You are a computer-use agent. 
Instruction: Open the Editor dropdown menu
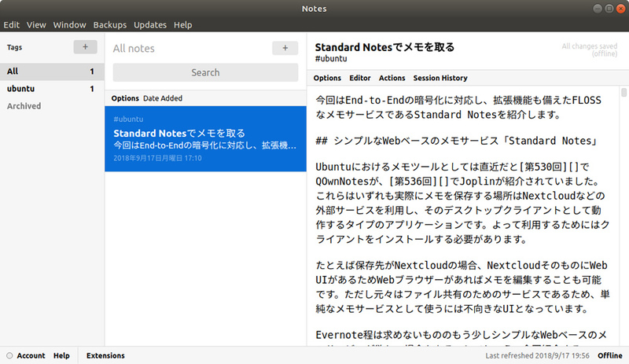tap(360, 78)
